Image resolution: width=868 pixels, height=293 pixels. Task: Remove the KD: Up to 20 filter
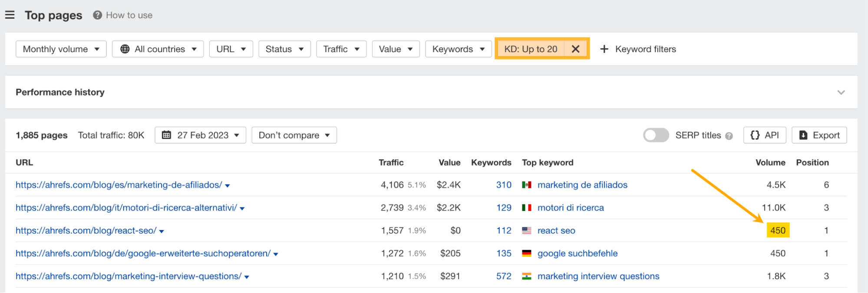(x=575, y=49)
